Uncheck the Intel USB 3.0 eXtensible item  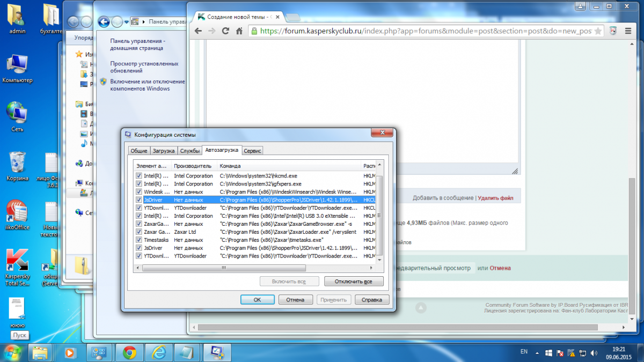[x=139, y=216]
